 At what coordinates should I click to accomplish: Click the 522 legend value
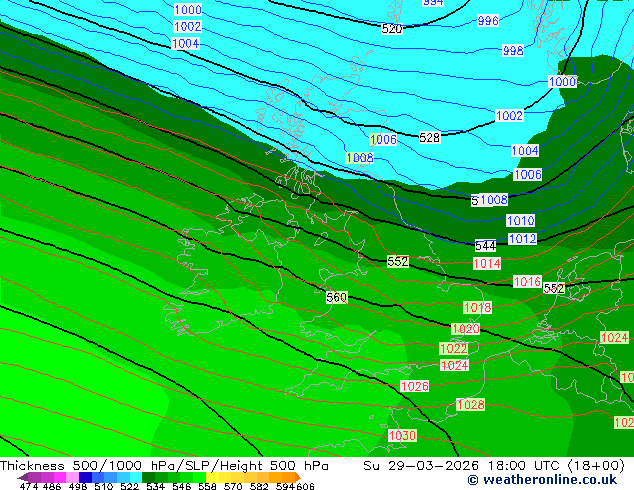tap(129, 486)
